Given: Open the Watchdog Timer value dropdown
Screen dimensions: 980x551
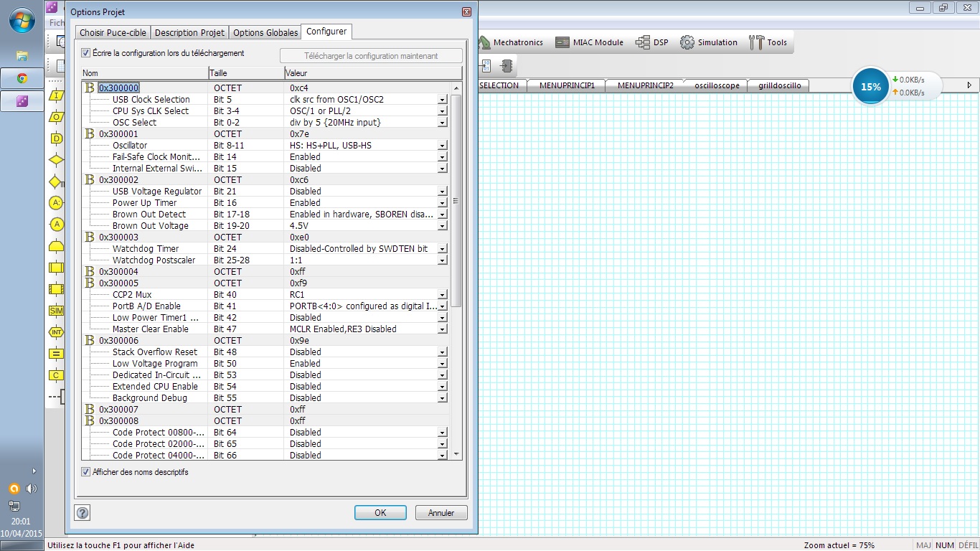Looking at the screenshot, I should coord(442,249).
